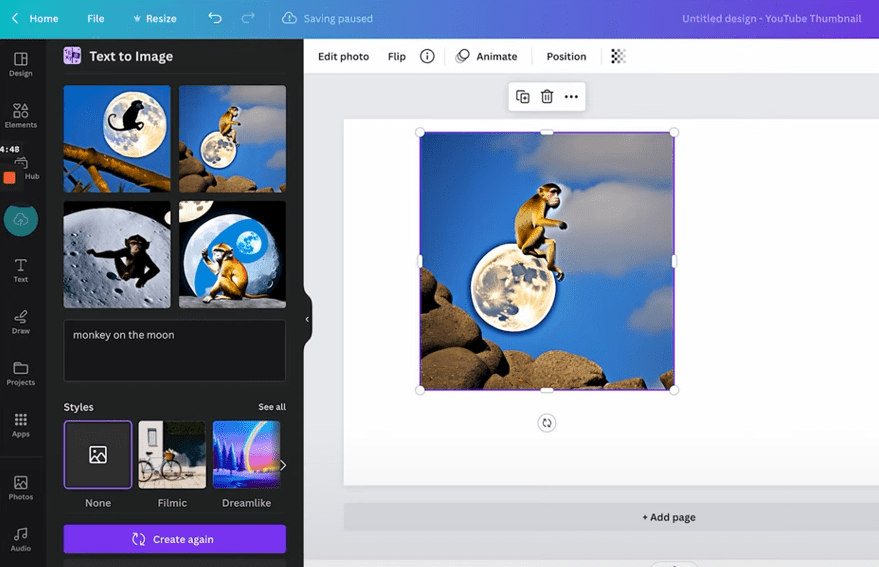Open the three-dot more options menu

pyautogui.click(x=571, y=96)
